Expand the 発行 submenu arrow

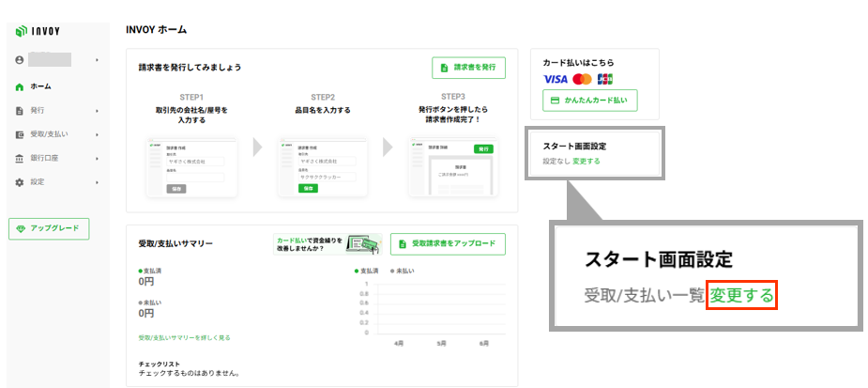pos(97,111)
